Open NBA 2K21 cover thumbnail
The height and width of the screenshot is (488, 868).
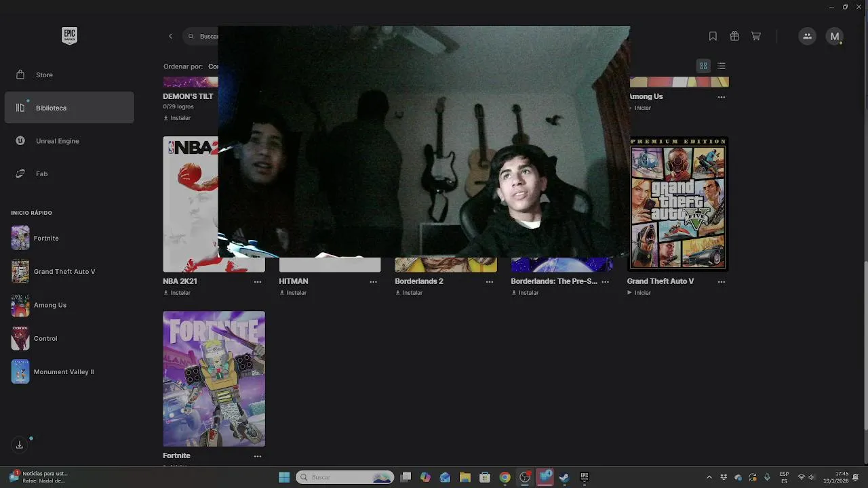pyautogui.click(x=191, y=204)
